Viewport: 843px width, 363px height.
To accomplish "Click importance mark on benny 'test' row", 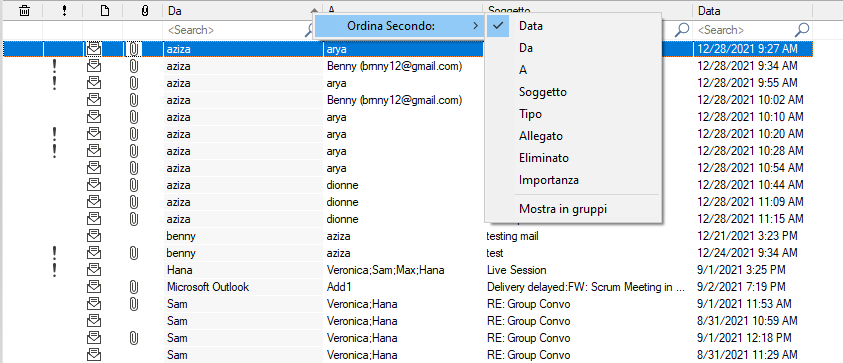I will point(54,253).
